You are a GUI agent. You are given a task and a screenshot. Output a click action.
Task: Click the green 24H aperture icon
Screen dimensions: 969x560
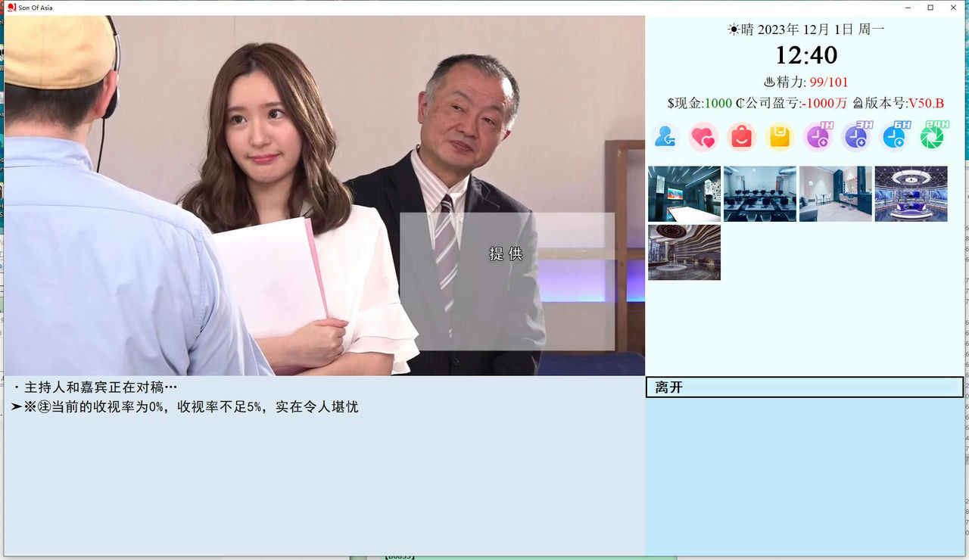(x=932, y=137)
